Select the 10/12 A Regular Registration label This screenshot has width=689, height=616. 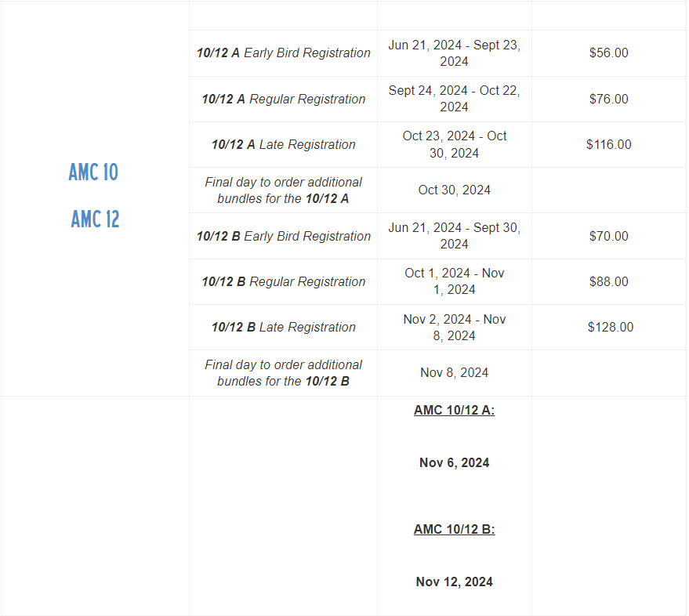pos(283,99)
